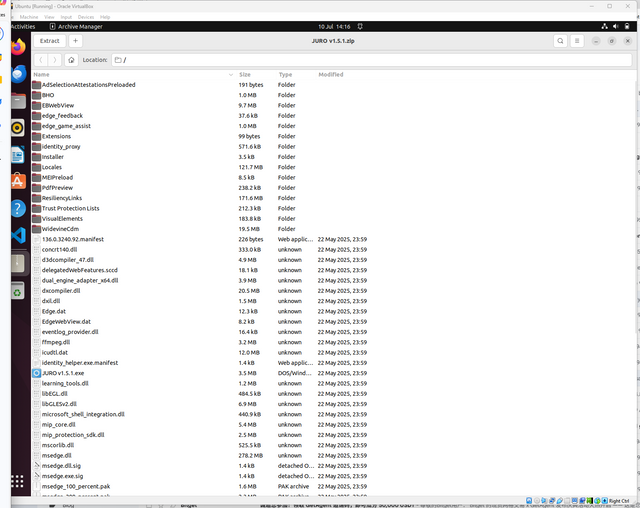Show applications grid in the dock
The height and width of the screenshot is (508, 640).
pos(17,481)
